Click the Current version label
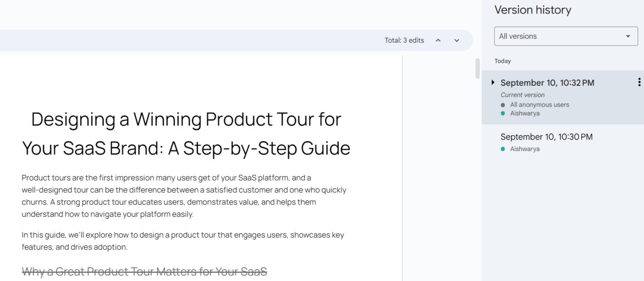644x281 pixels. (x=523, y=95)
